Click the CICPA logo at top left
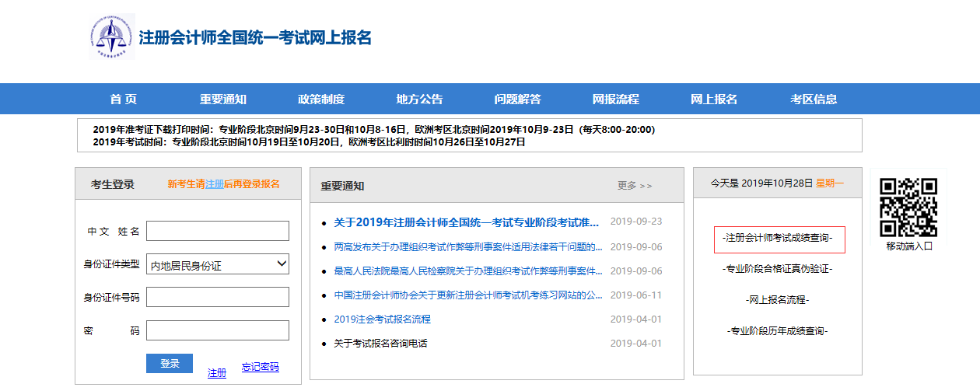Image resolution: width=980 pixels, height=391 pixels. pyautogui.click(x=112, y=37)
